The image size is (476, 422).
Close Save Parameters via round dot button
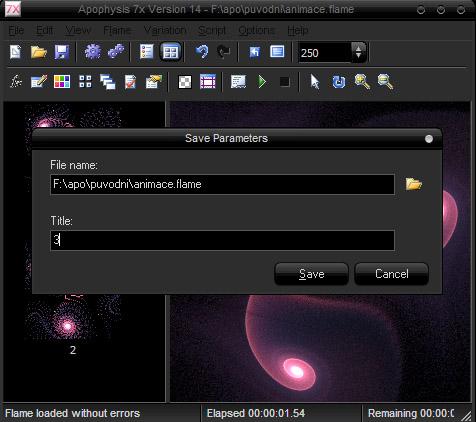429,139
